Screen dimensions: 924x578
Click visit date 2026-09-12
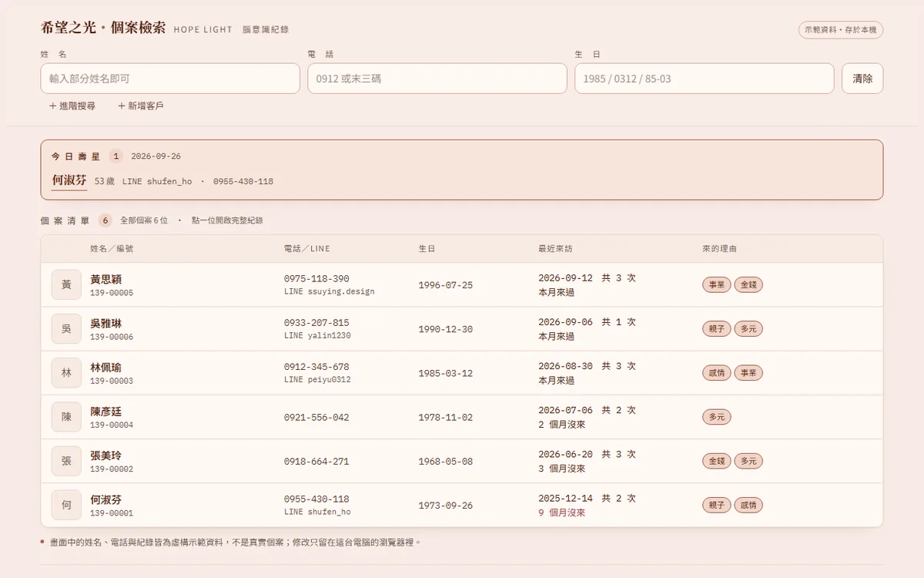point(566,278)
